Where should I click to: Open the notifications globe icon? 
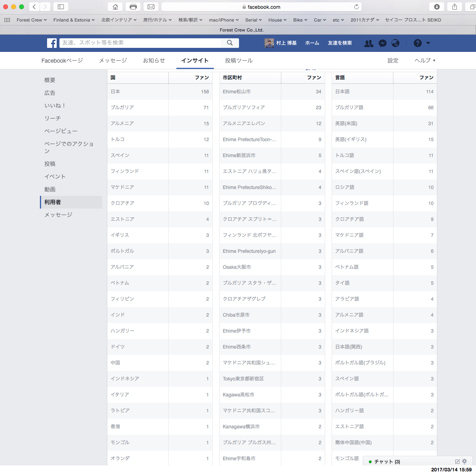point(395,43)
